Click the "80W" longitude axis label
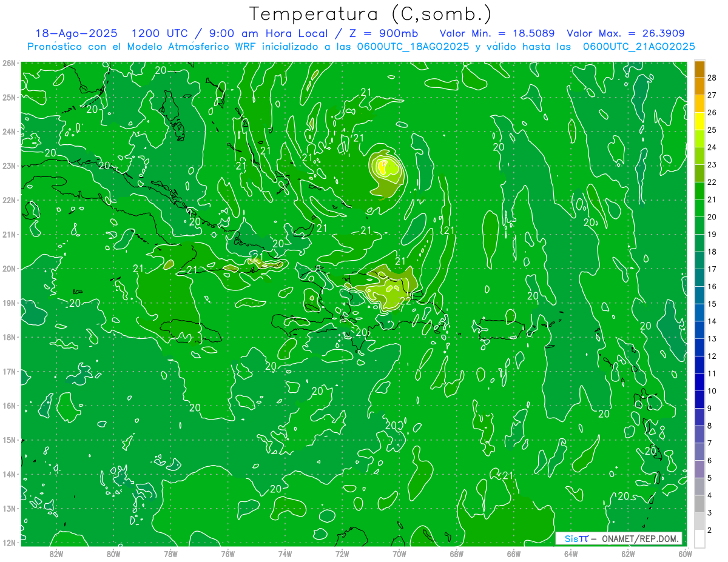This screenshot has width=728, height=562. pyautogui.click(x=113, y=554)
